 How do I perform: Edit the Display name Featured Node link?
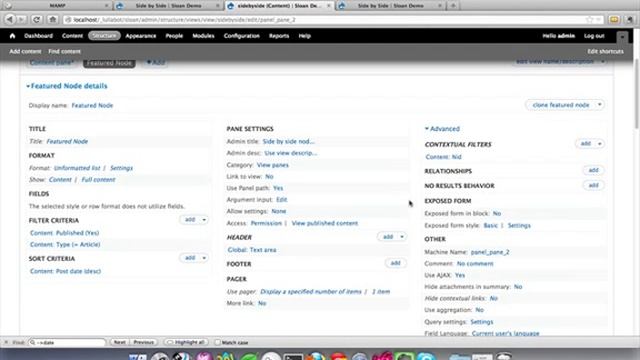(92, 105)
